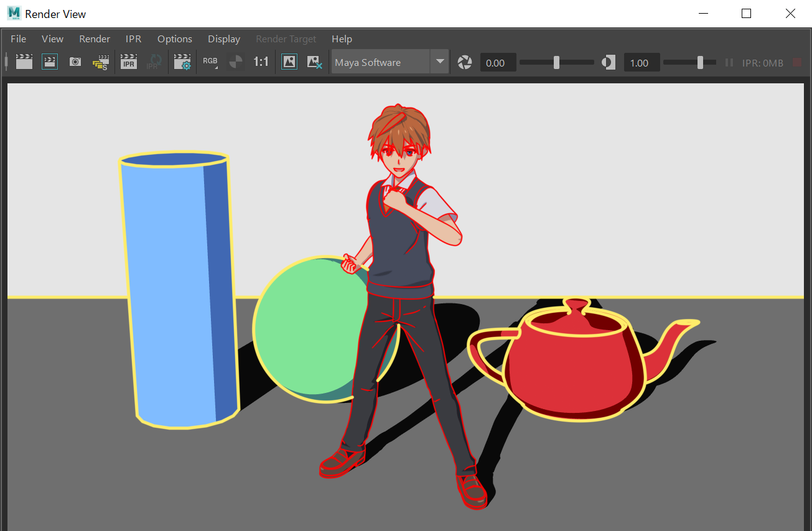Image resolution: width=812 pixels, height=531 pixels.
Task: Click the exposure slider handle
Action: point(556,63)
